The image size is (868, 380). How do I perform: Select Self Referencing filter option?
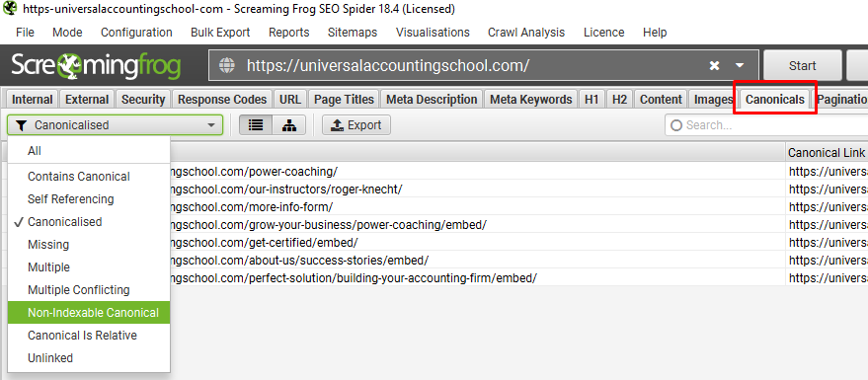coord(89,199)
